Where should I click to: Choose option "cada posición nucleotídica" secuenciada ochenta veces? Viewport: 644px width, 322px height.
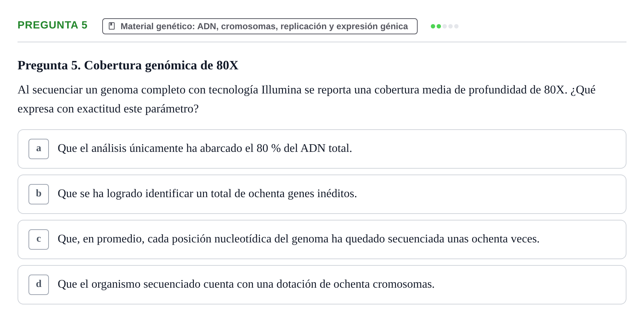click(322, 239)
